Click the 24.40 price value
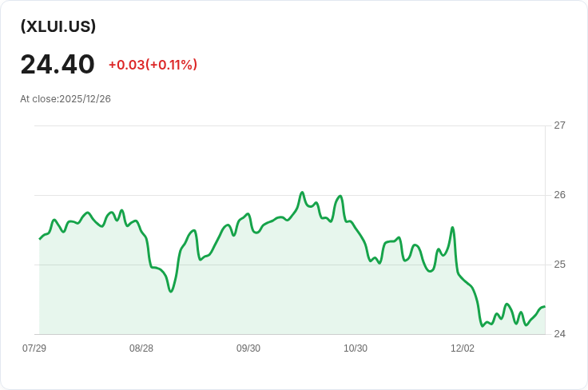The image size is (588, 390). pos(58,64)
